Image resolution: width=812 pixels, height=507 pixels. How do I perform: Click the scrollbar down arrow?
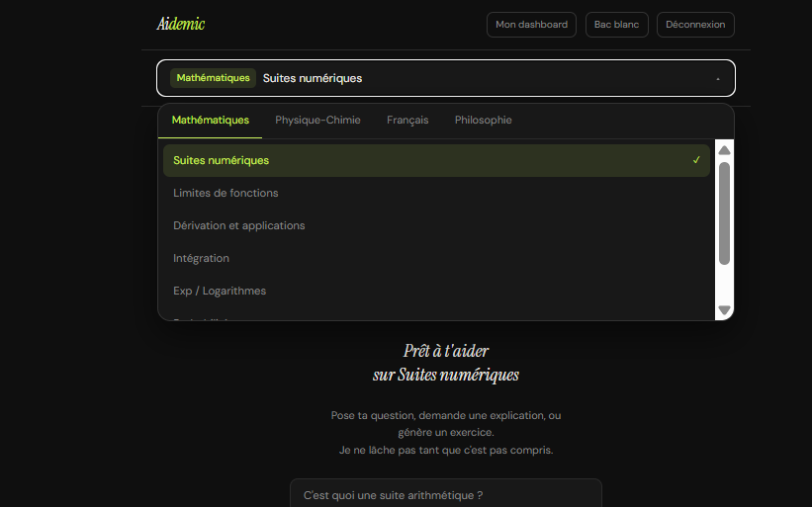click(725, 310)
